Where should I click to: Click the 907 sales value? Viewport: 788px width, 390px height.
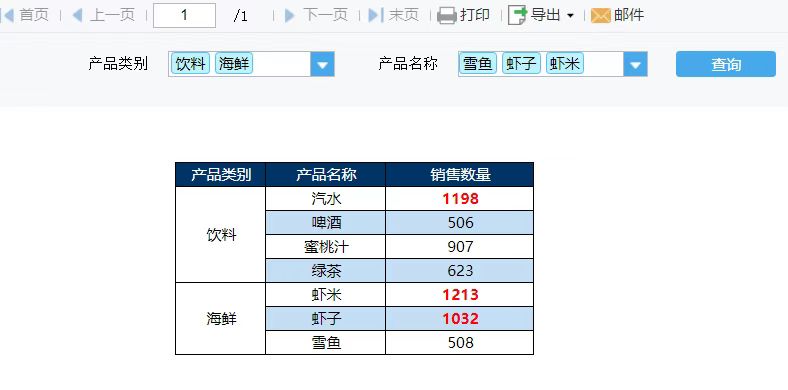460,247
